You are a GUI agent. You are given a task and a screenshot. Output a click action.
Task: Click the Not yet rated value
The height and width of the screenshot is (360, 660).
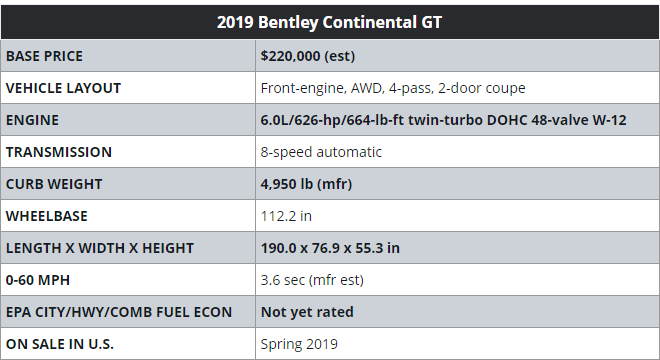(307, 312)
